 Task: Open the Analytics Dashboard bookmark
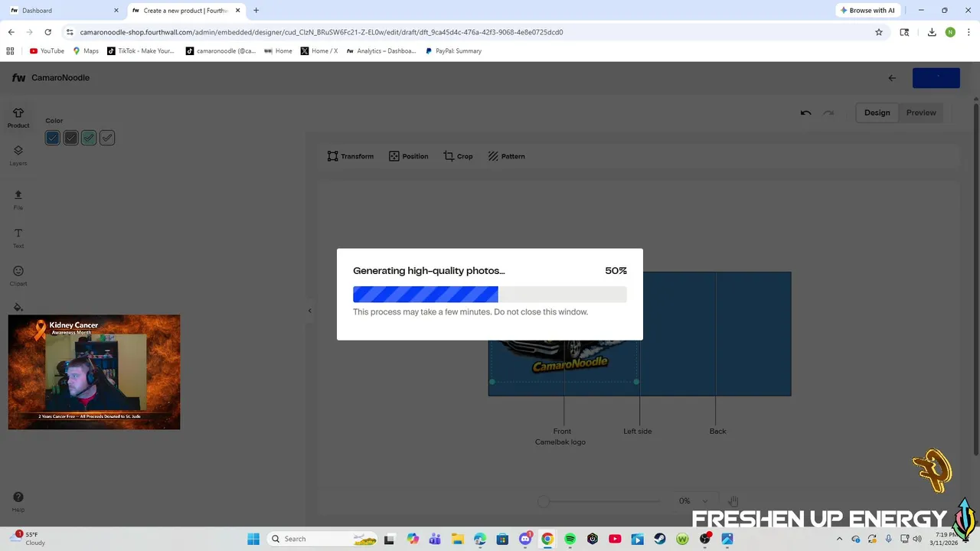coord(381,51)
